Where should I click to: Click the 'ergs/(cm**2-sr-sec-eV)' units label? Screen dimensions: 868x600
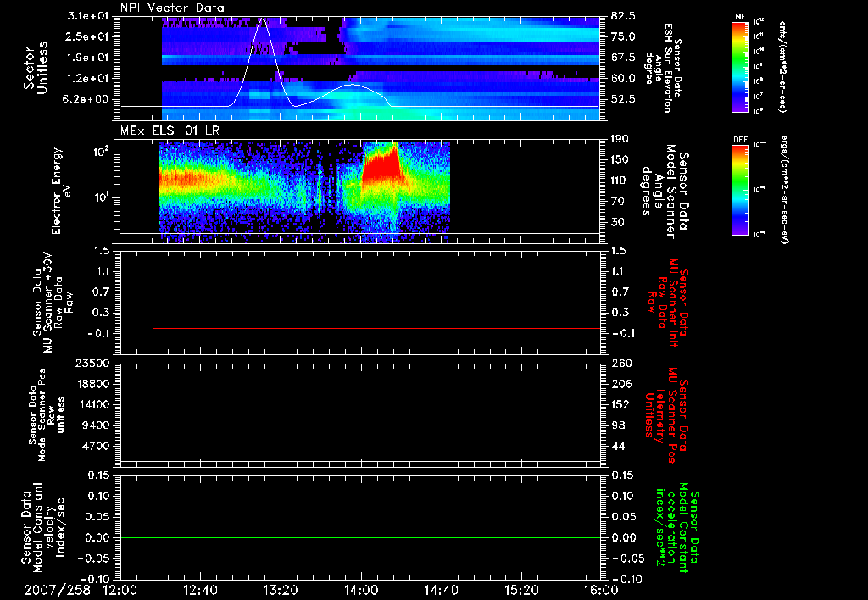784,190
